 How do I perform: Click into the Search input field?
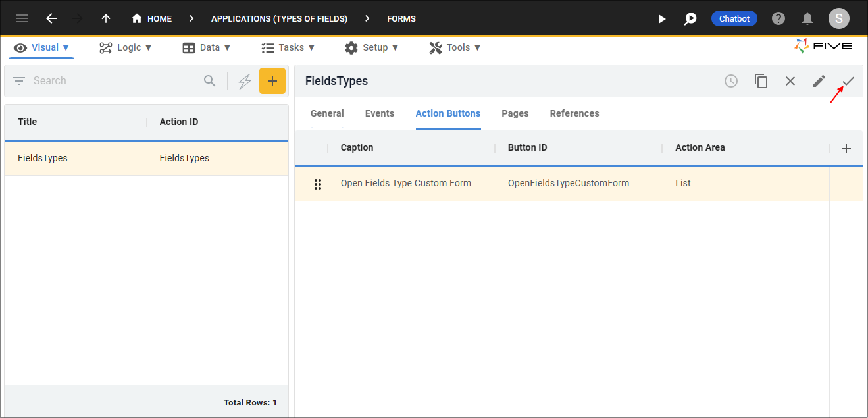[x=112, y=81]
